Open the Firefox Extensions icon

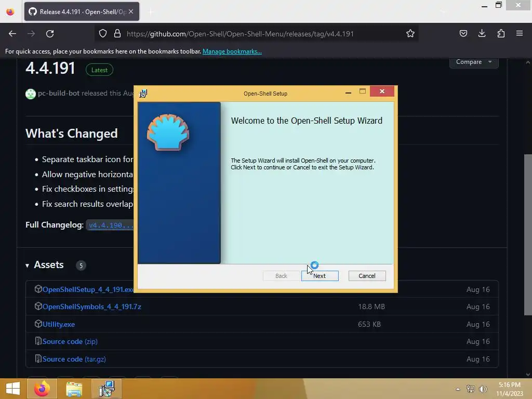click(501, 34)
